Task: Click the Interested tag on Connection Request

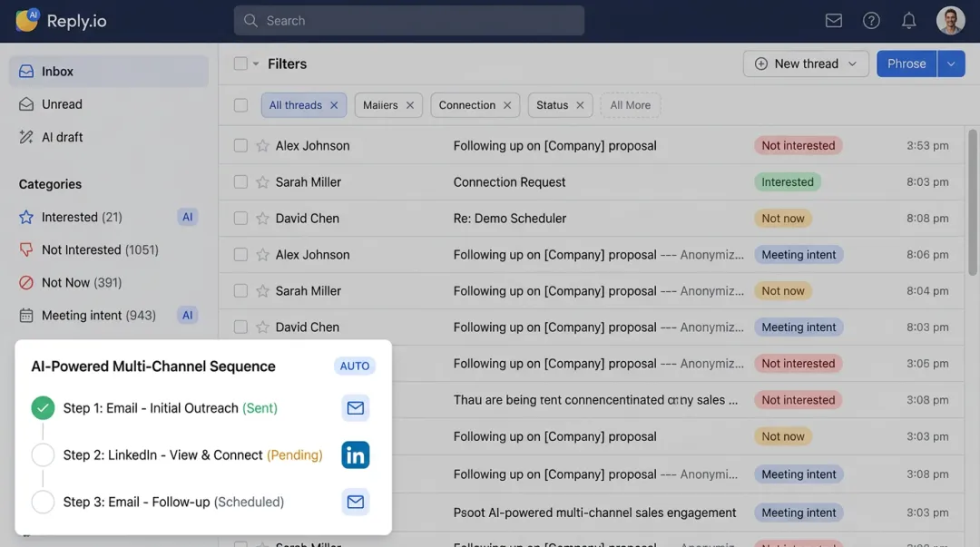Action: tap(788, 182)
